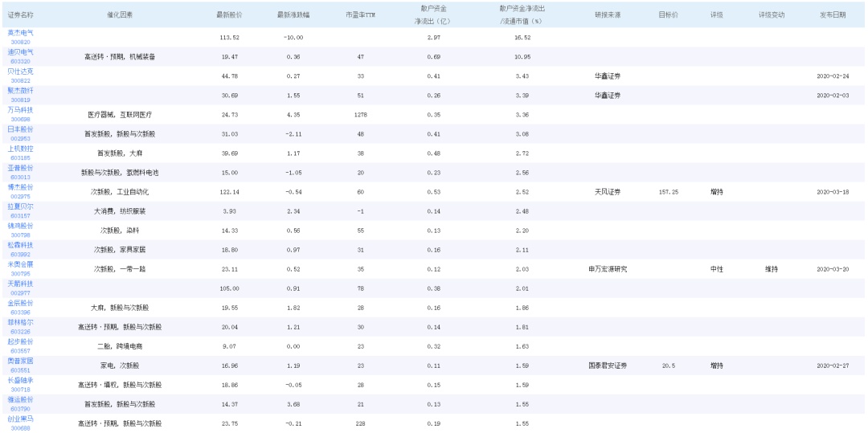Select the catalyst 高送转·预期, 机械装备

120,56
